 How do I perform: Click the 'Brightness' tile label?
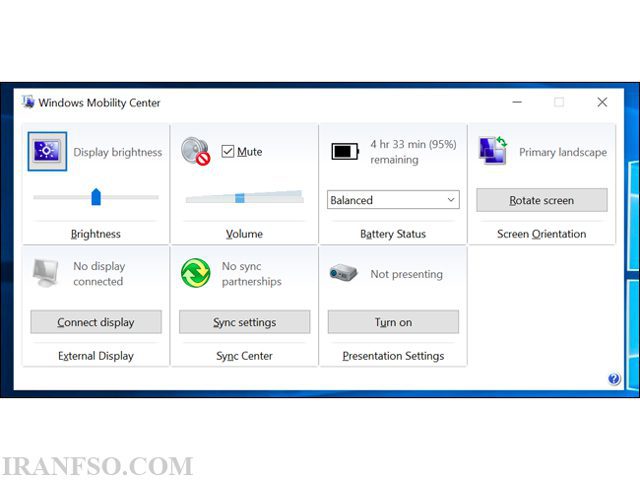(96, 234)
